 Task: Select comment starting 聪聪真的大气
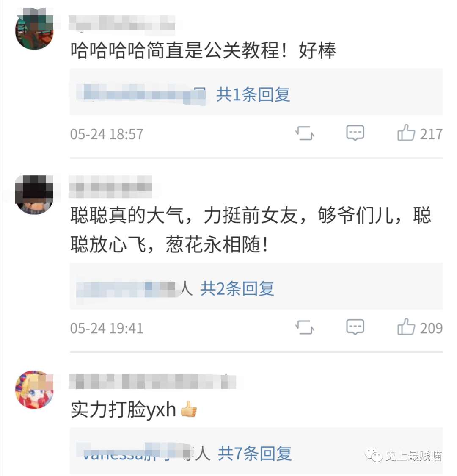pos(251,230)
